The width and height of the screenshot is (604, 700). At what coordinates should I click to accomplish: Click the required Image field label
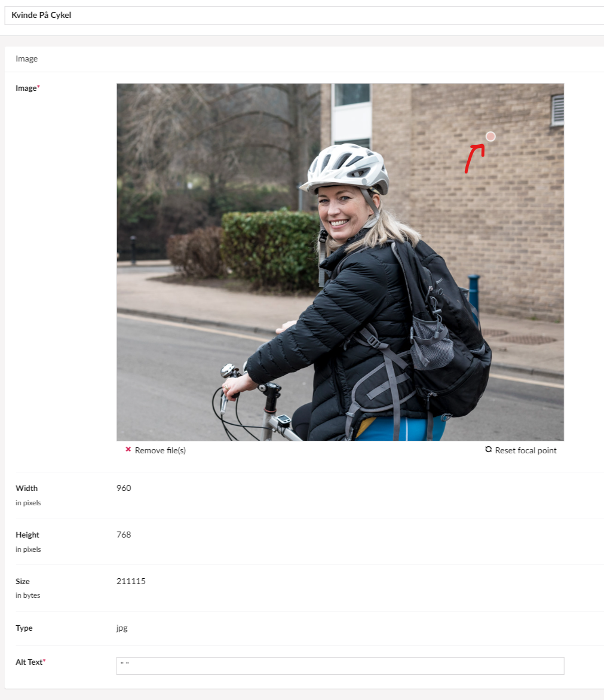pyautogui.click(x=27, y=88)
